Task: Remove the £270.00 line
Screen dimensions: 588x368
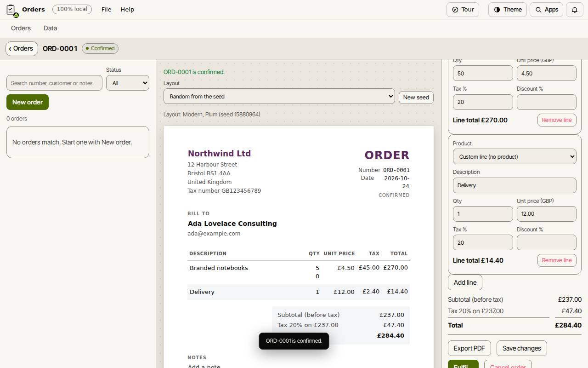Action: coord(557,120)
